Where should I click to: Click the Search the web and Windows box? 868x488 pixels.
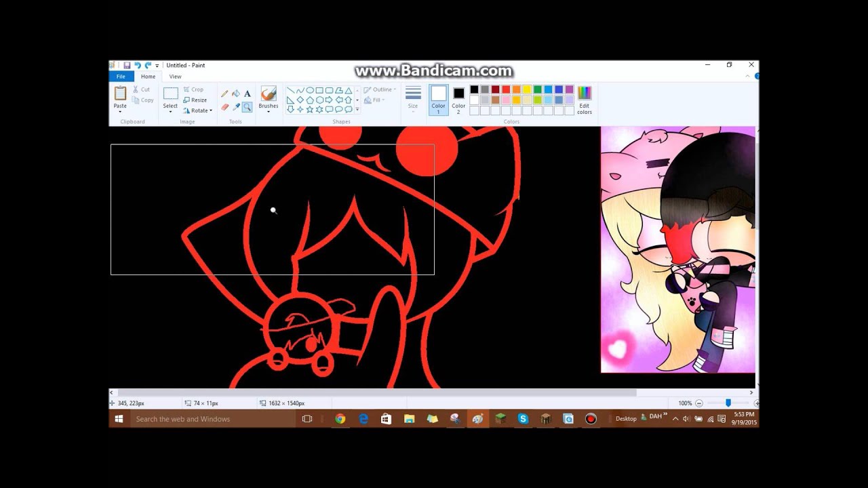(212, 419)
